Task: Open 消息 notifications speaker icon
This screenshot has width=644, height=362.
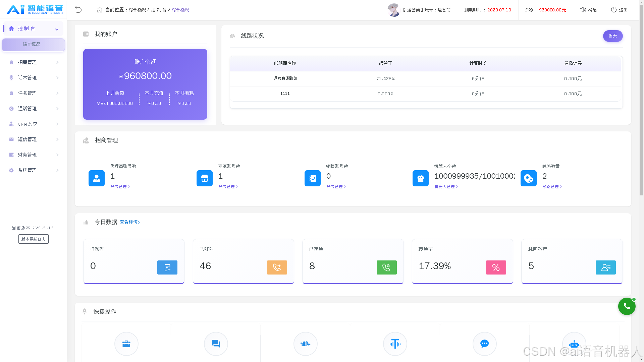Action: coord(583,10)
